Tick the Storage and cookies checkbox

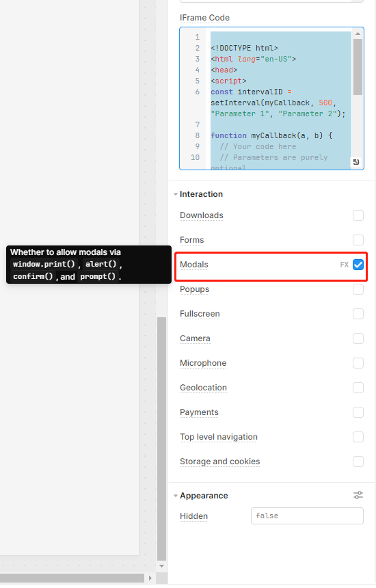(358, 462)
